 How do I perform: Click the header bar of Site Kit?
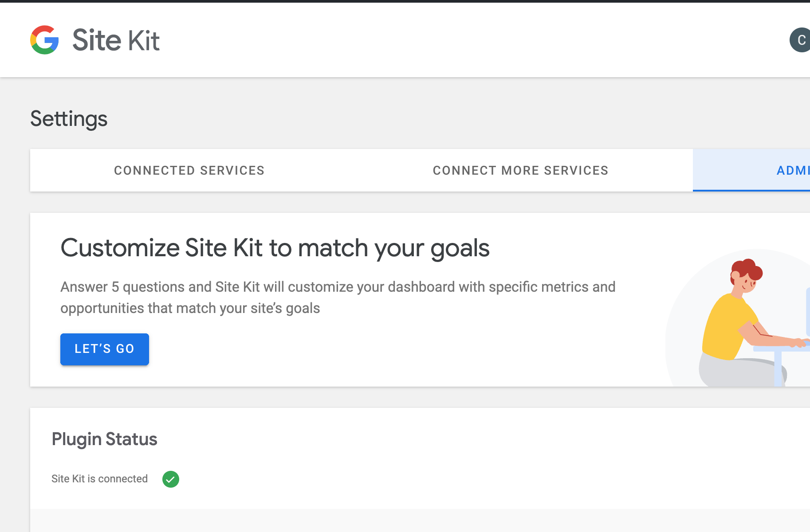point(399,39)
